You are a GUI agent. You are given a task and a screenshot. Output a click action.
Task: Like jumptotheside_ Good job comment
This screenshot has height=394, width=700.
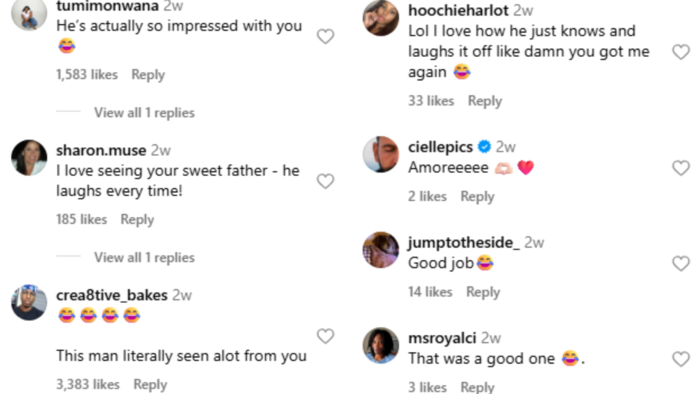pyautogui.click(x=681, y=264)
